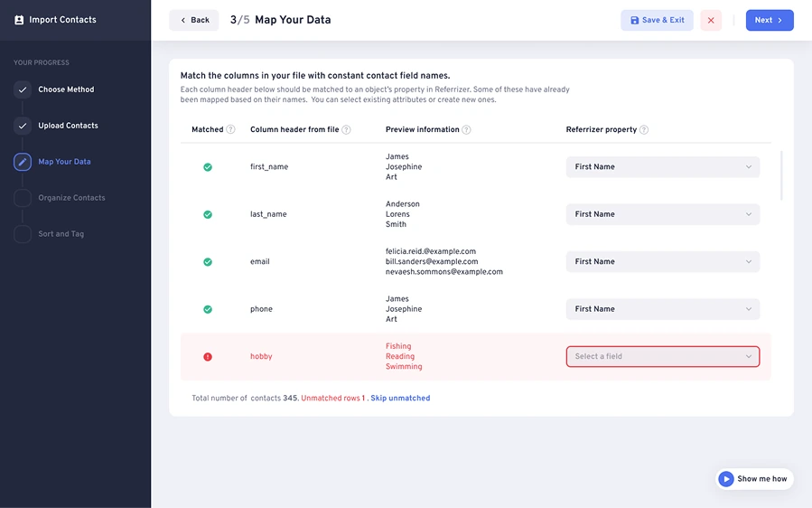Click help icon beside Column header from file
The image size is (812, 508).
pos(347,129)
